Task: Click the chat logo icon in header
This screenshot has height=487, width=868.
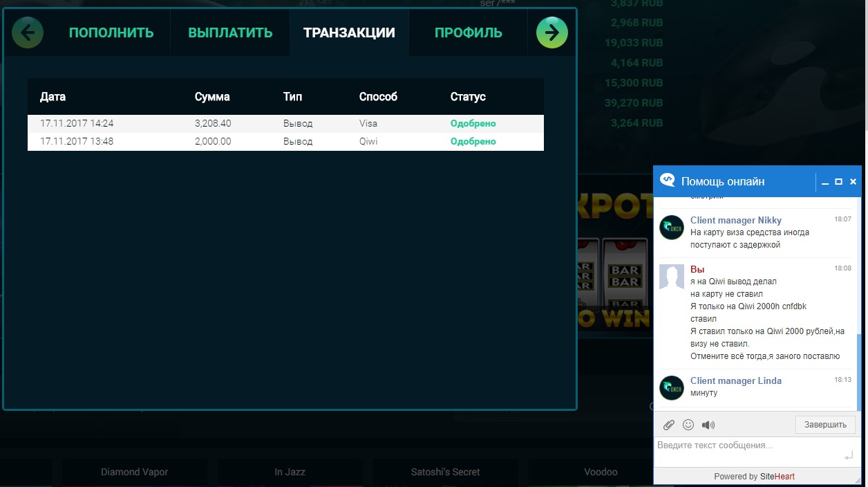Action: click(668, 181)
